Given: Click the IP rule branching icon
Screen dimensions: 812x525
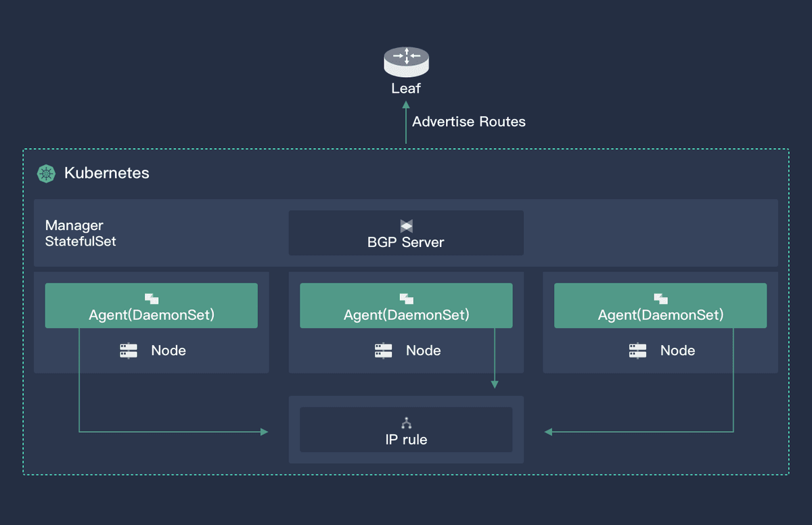Looking at the screenshot, I should point(406,424).
